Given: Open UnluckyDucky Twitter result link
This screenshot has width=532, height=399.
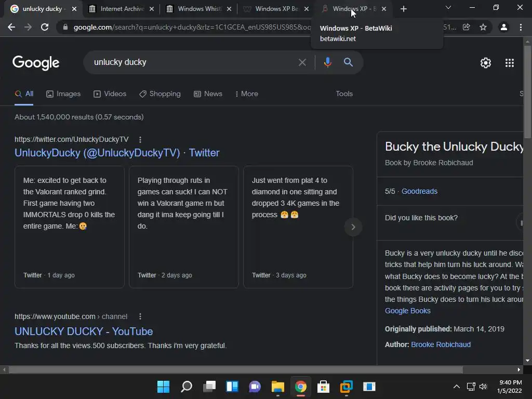Looking at the screenshot, I should pyautogui.click(x=117, y=153).
